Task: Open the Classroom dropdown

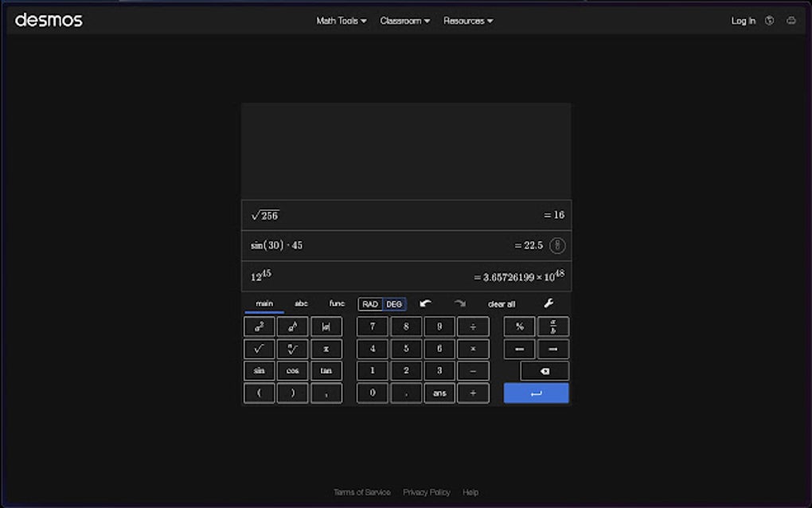Action: [404, 21]
